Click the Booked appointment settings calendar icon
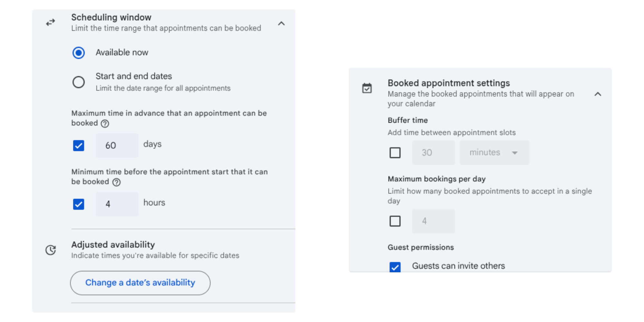This screenshot has height=322, width=644. [x=367, y=88]
